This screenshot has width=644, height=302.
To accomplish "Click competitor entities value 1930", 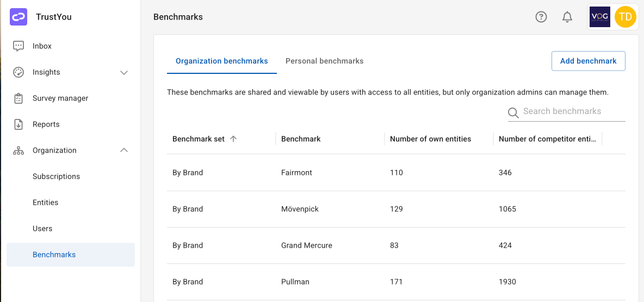I will [x=507, y=282].
